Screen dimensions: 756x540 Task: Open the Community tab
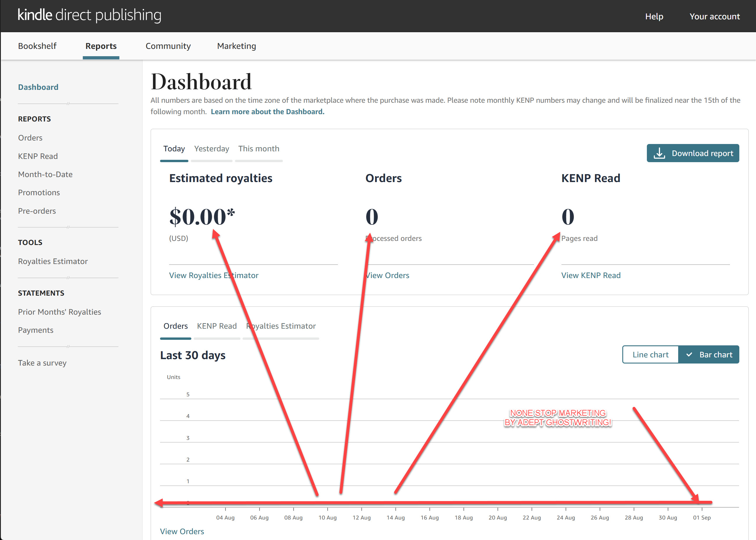tap(168, 46)
